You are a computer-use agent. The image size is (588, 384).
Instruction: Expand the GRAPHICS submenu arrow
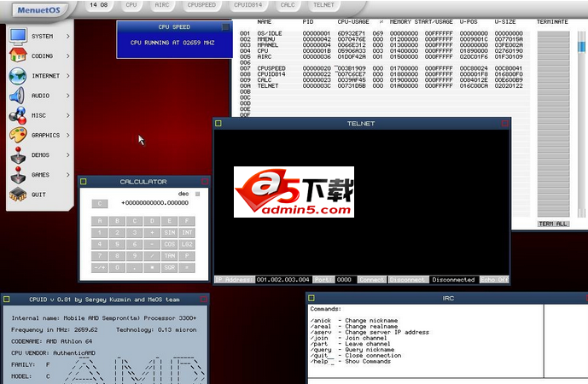click(x=68, y=135)
